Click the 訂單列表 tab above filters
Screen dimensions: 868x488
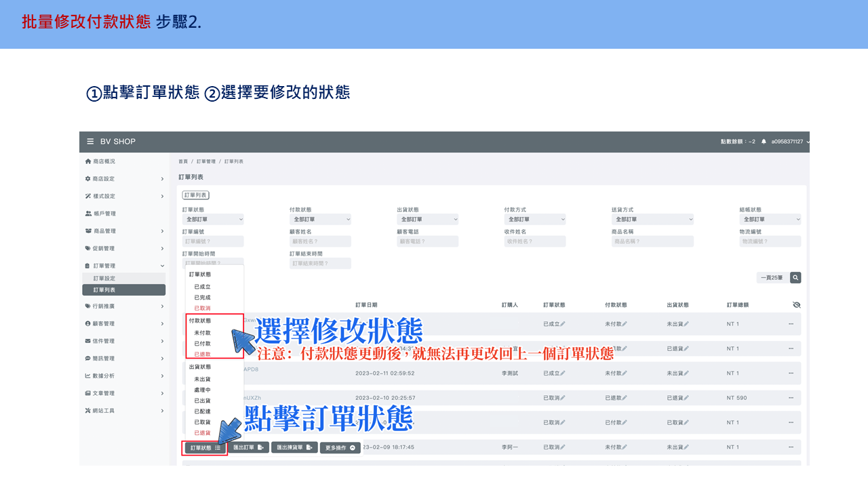(x=196, y=195)
